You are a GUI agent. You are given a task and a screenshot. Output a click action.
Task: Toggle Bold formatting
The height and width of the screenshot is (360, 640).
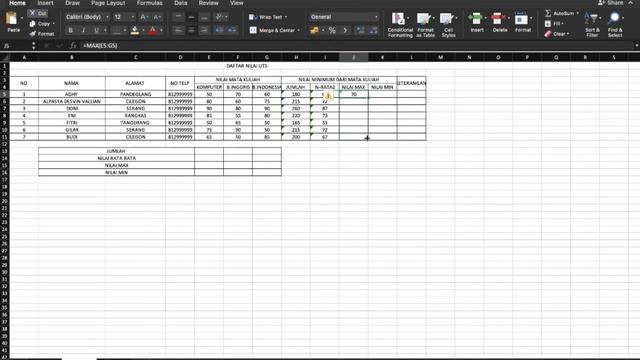pos(71,30)
